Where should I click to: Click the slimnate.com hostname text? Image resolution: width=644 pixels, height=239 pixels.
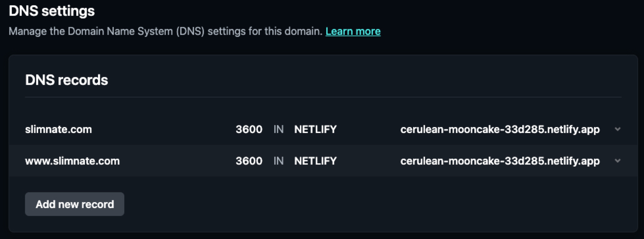tap(59, 129)
